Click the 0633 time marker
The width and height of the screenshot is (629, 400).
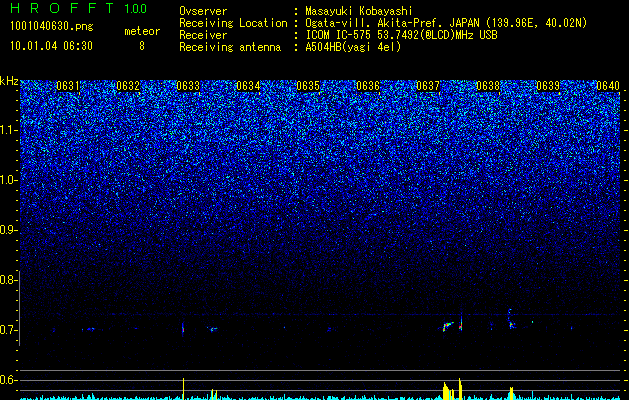[x=188, y=86]
